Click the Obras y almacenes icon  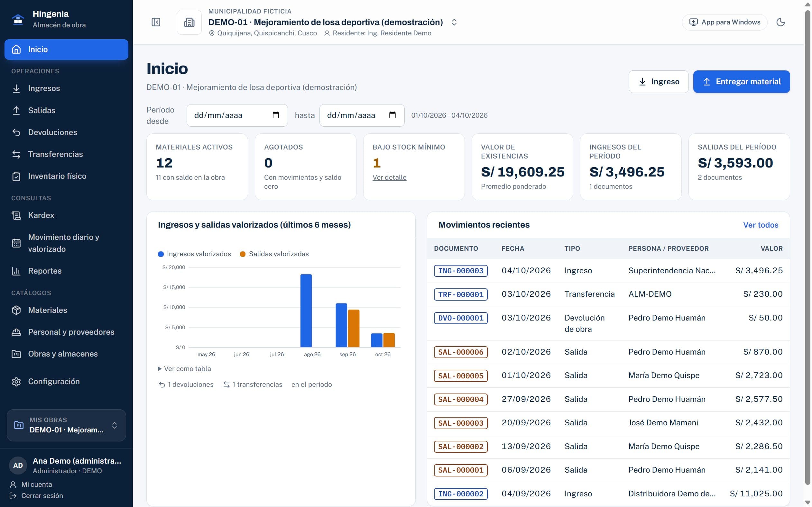16,354
